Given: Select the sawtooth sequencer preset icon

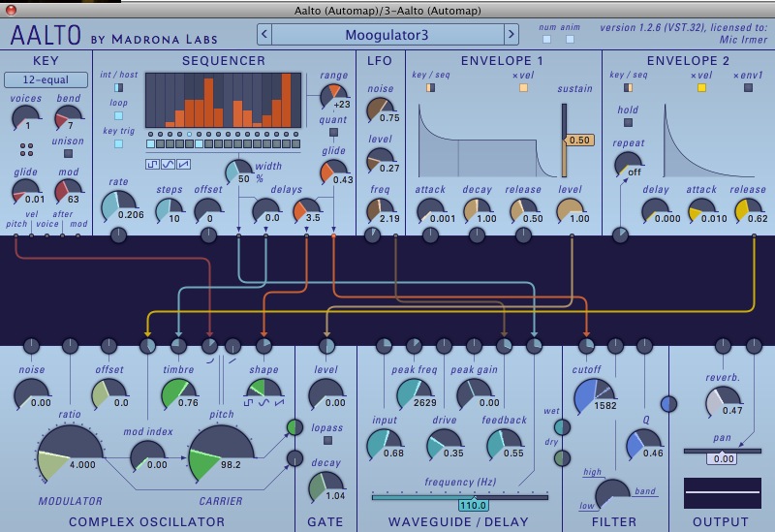Looking at the screenshot, I should point(183,164).
